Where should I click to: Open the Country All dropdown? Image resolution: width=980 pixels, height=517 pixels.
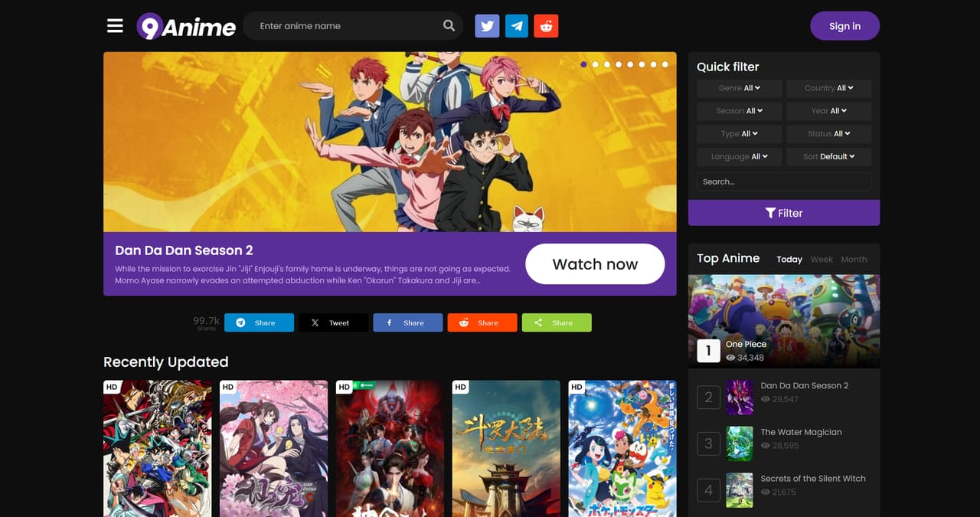coord(828,88)
